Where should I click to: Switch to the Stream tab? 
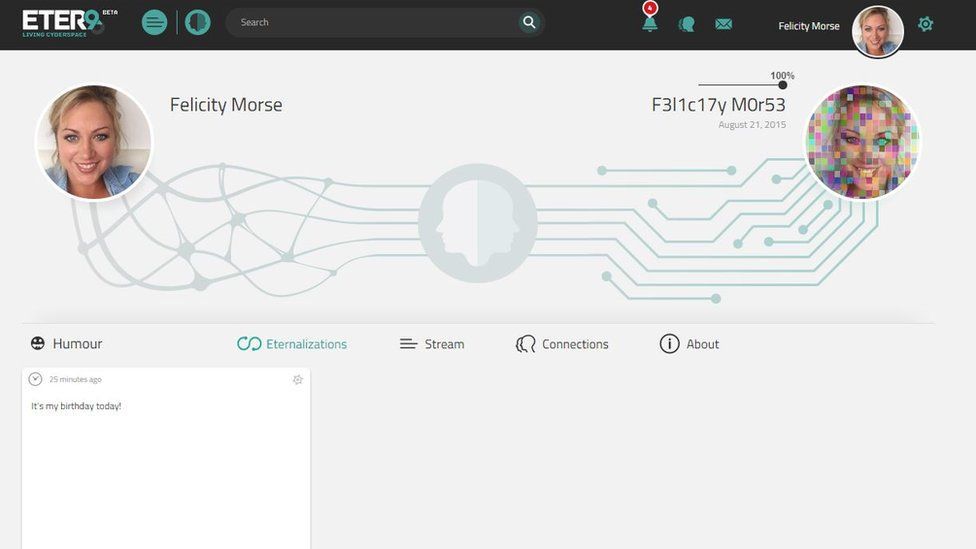[432, 344]
